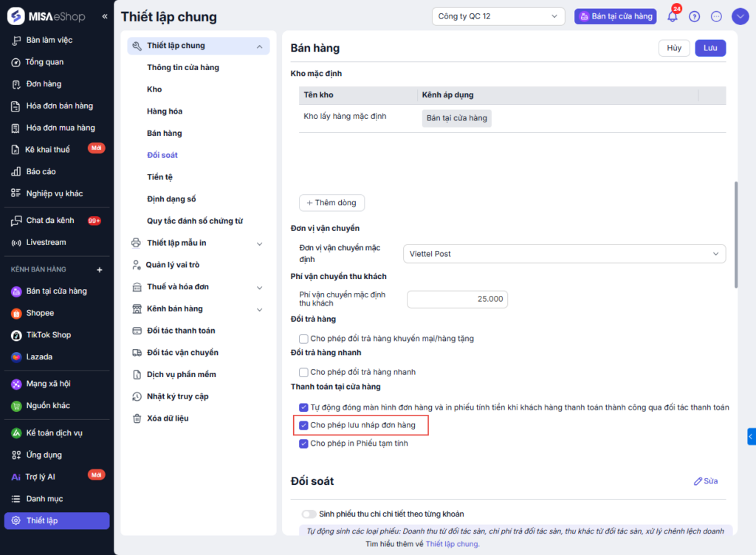Viewport: 756px width, 555px height.
Task: Click the Báo cáo chart icon
Action: coord(16,171)
